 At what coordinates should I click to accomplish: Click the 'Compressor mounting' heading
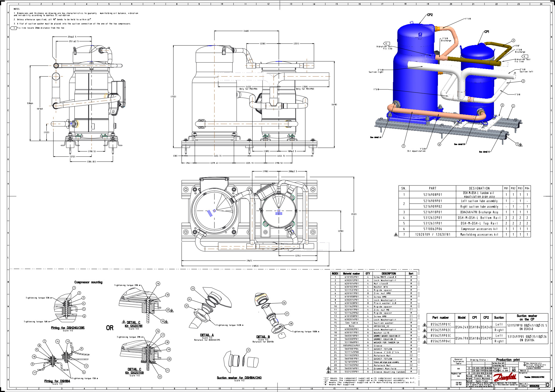88,282
